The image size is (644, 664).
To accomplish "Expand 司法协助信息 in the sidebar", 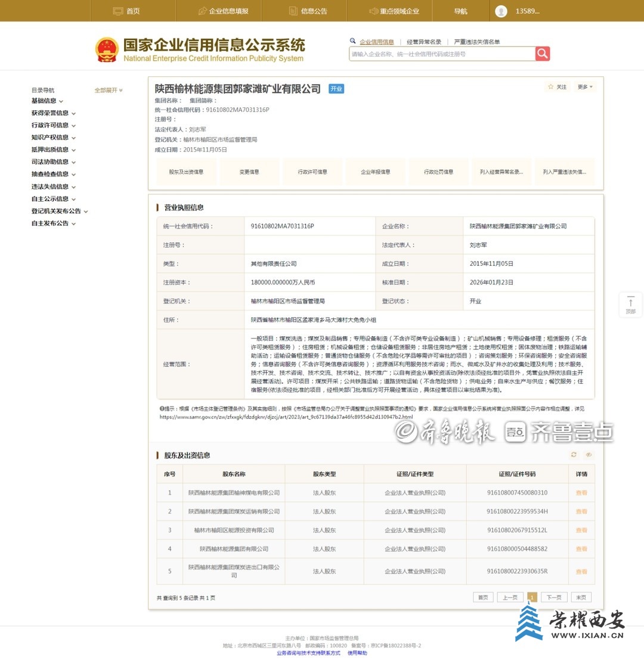I will tap(54, 162).
